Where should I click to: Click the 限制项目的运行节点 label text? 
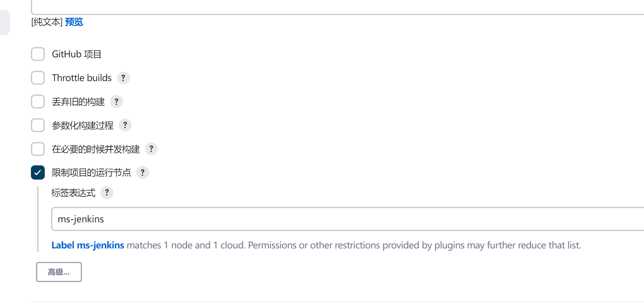pos(91,172)
